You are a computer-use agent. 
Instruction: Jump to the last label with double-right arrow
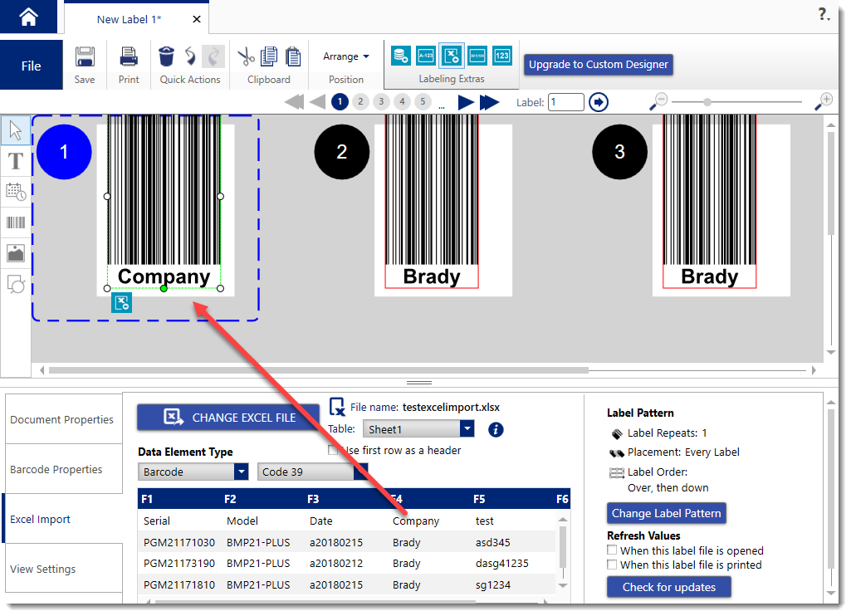(490, 102)
